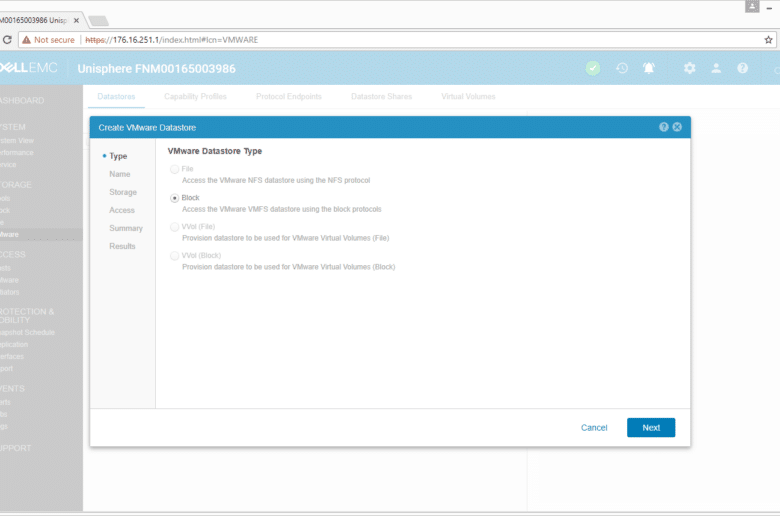The image size is (780, 516).
Task: Click the browser address bar URL
Action: tap(172, 40)
